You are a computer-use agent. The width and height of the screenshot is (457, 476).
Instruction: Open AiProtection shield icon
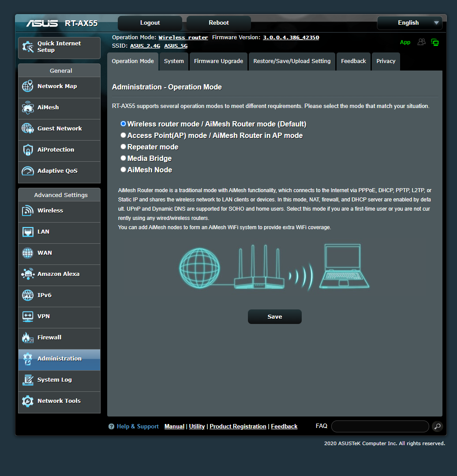tap(27, 150)
